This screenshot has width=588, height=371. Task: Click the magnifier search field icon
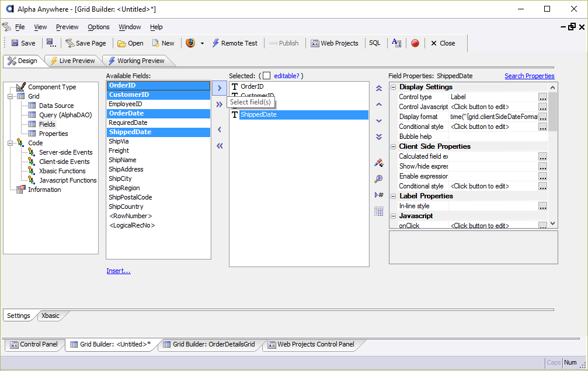click(379, 178)
